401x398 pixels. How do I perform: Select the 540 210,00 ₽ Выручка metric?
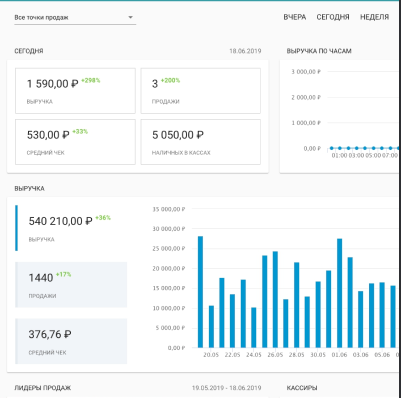click(x=71, y=228)
